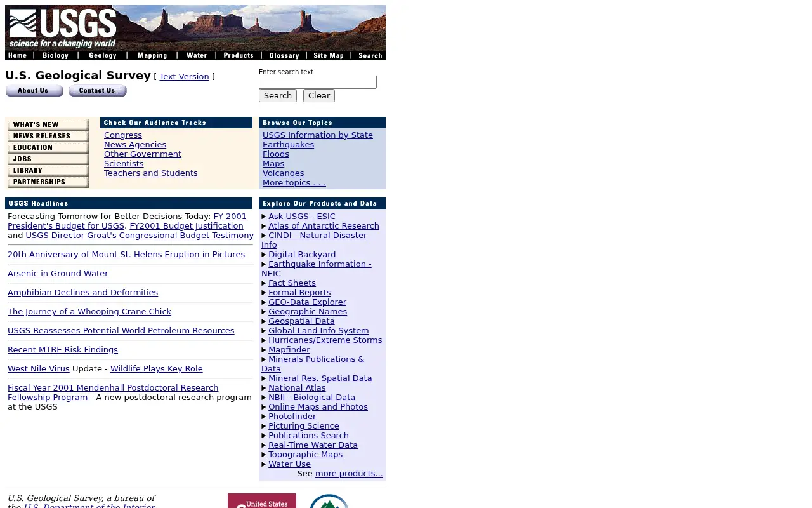Viewport: 812px width, 508px height.
Task: Open the Real-Time Water Data link
Action: pyautogui.click(x=313, y=445)
